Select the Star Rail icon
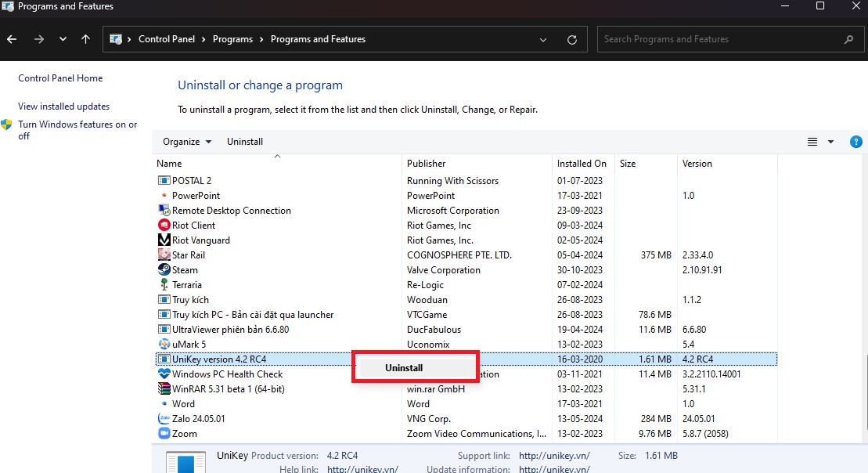This screenshot has width=868, height=473. pos(164,255)
